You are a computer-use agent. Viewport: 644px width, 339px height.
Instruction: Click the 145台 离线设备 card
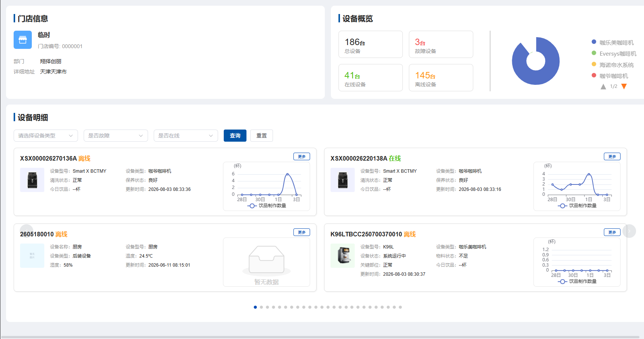441,78
